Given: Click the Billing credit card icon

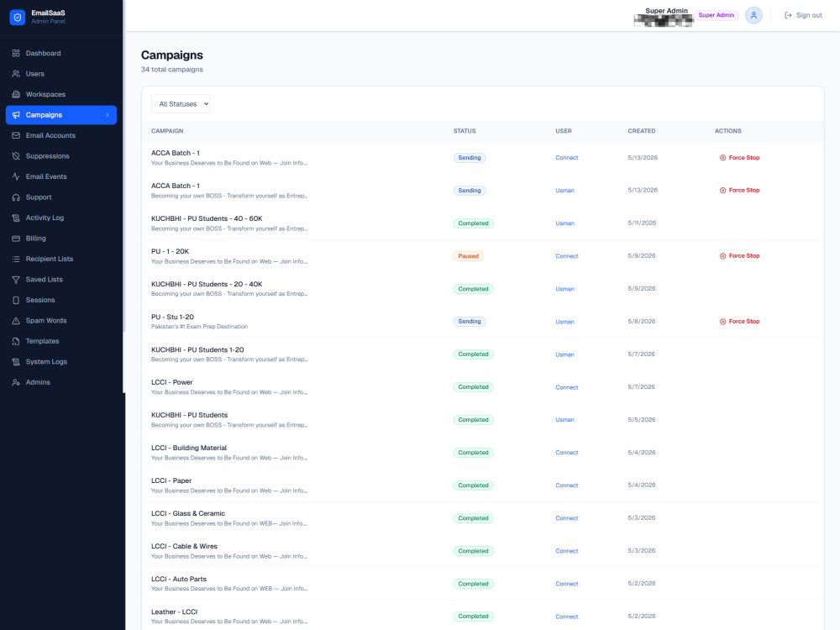Looking at the screenshot, I should 16,239.
